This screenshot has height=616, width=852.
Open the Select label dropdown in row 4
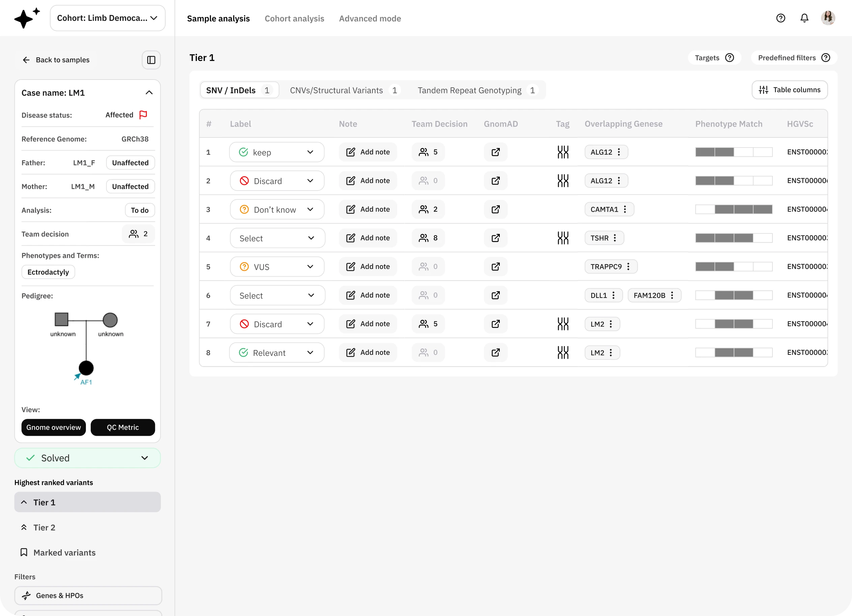coord(277,238)
